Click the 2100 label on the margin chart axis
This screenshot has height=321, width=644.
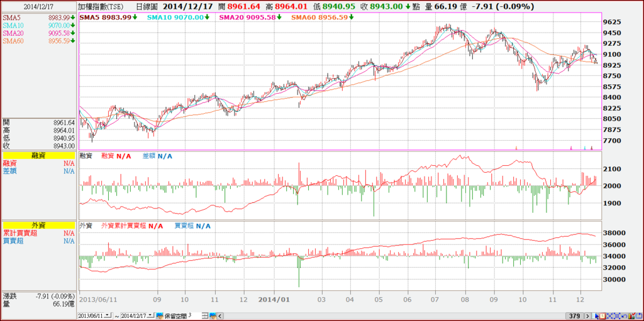click(612, 169)
